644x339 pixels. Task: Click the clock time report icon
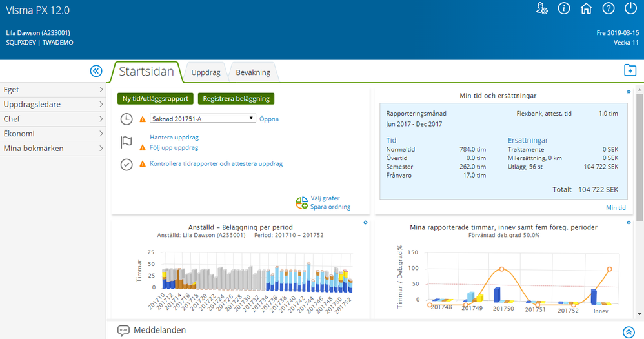click(x=126, y=119)
